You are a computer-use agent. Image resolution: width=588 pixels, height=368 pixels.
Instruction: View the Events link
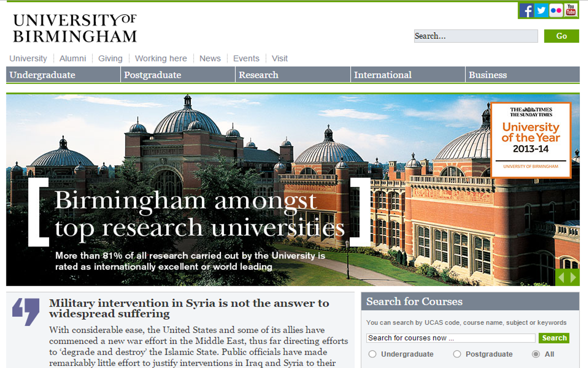click(246, 58)
